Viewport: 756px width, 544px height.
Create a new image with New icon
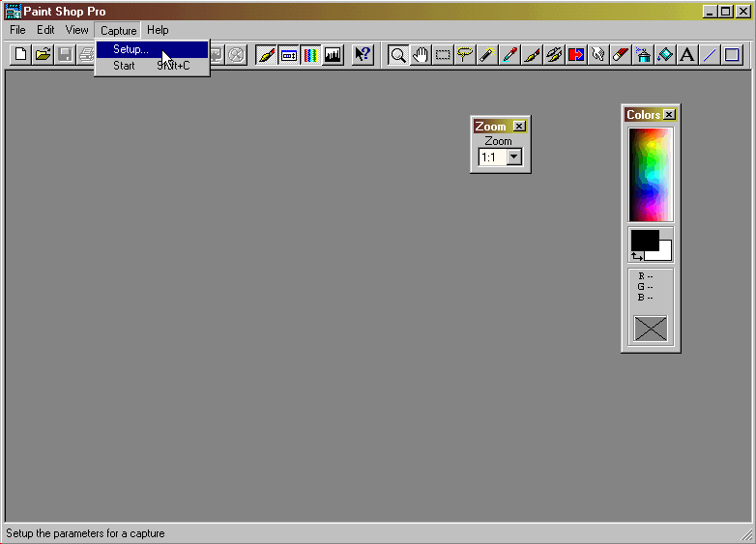[20, 54]
